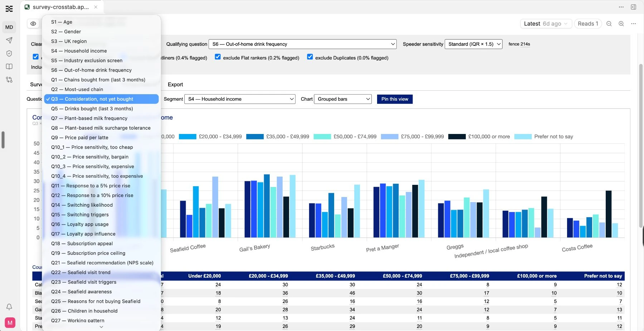Click the survey-crosstab file tab icon
The height and width of the screenshot is (331, 644).
pyautogui.click(x=27, y=7)
